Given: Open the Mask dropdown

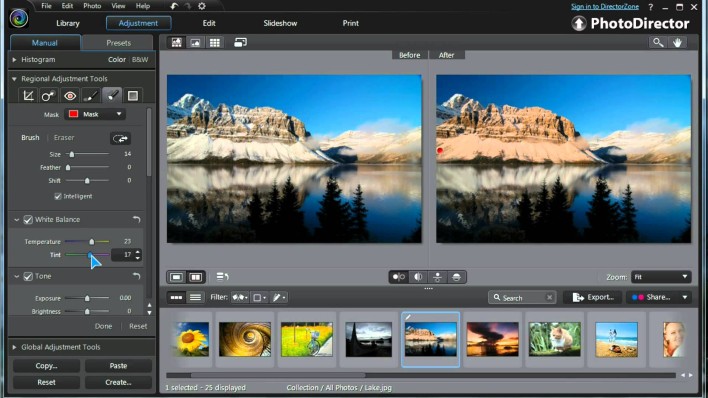Looking at the screenshot, I should (x=95, y=114).
